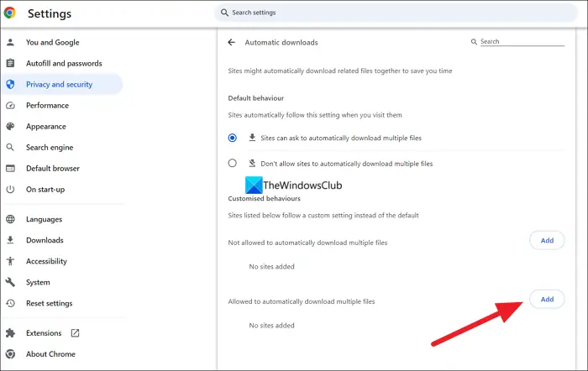This screenshot has height=371, width=588.
Task: Go back with the arrow beside Automatic downloads
Action: click(231, 42)
